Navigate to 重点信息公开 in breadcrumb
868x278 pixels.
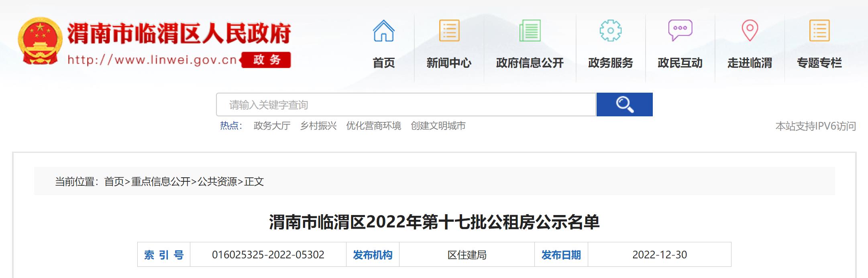pos(161,182)
